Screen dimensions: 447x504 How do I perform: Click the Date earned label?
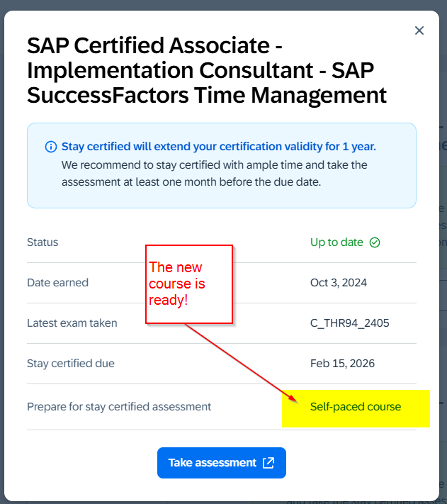click(x=57, y=283)
